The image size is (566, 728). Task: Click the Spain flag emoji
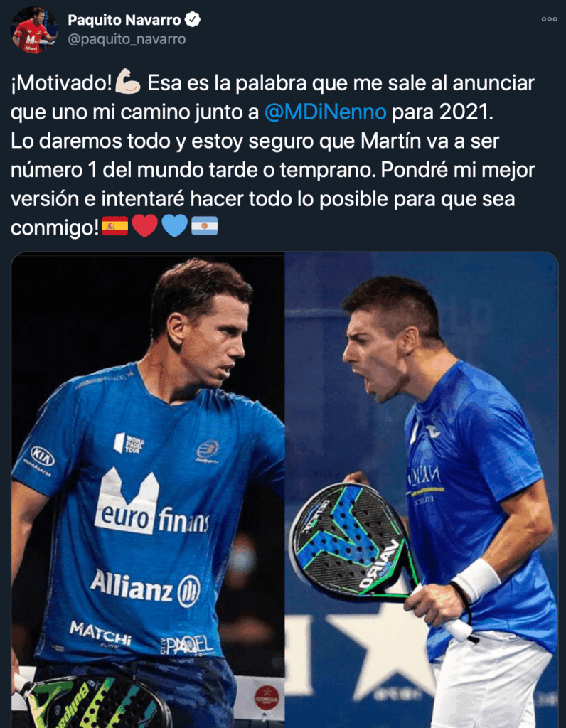coord(114,226)
